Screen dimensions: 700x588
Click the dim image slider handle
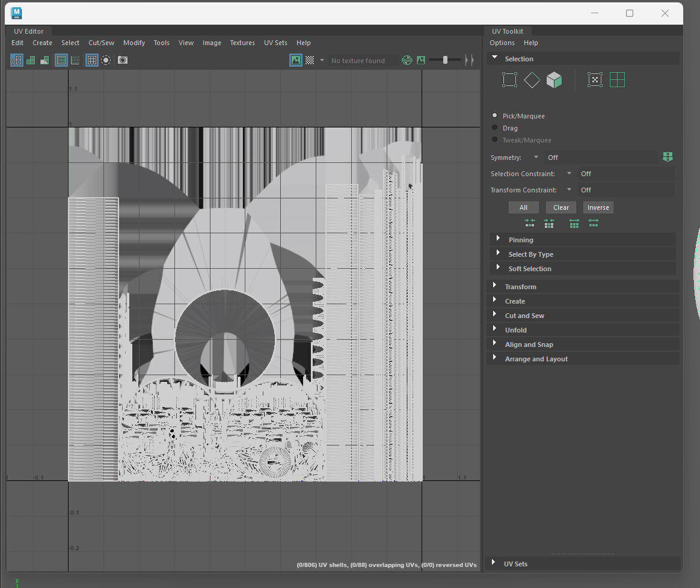[x=445, y=60]
